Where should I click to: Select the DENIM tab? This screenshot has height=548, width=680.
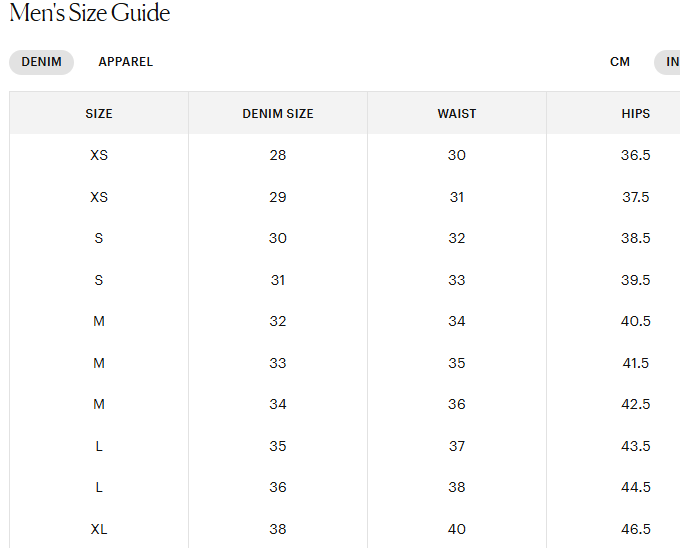pos(41,62)
